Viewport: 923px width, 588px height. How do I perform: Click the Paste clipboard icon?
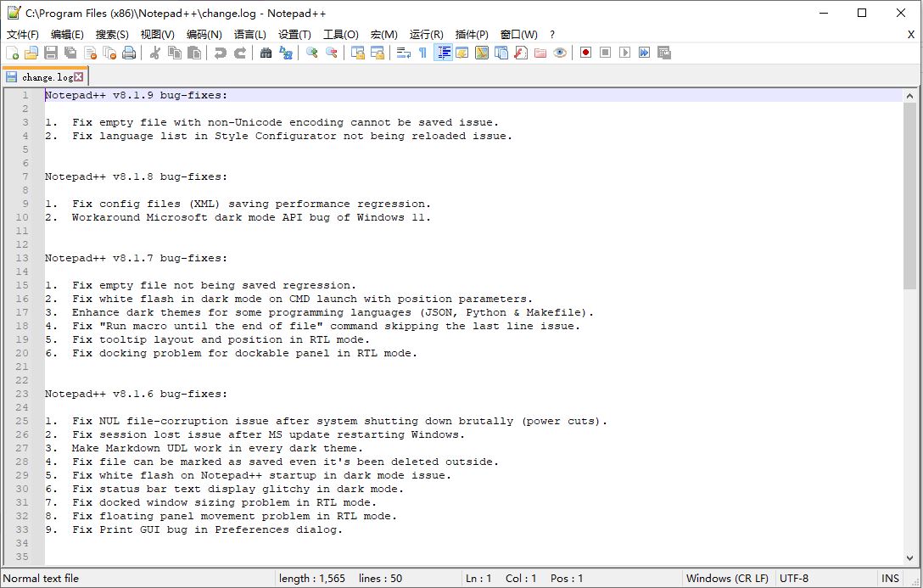(x=194, y=53)
